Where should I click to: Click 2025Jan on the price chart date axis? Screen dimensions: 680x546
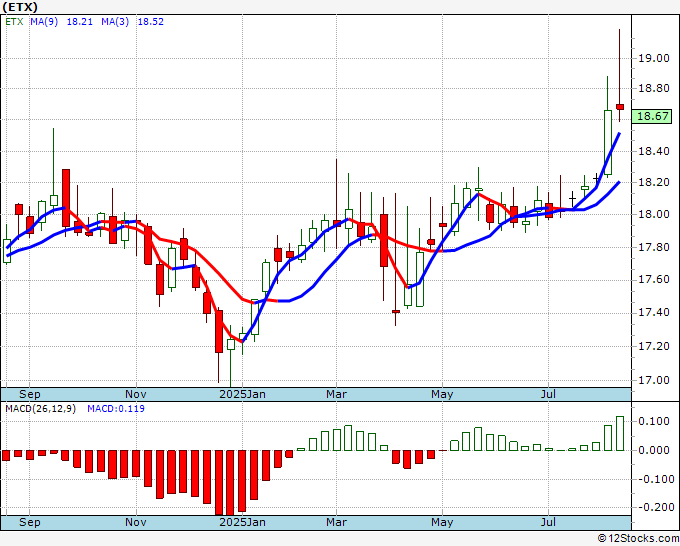[242, 394]
